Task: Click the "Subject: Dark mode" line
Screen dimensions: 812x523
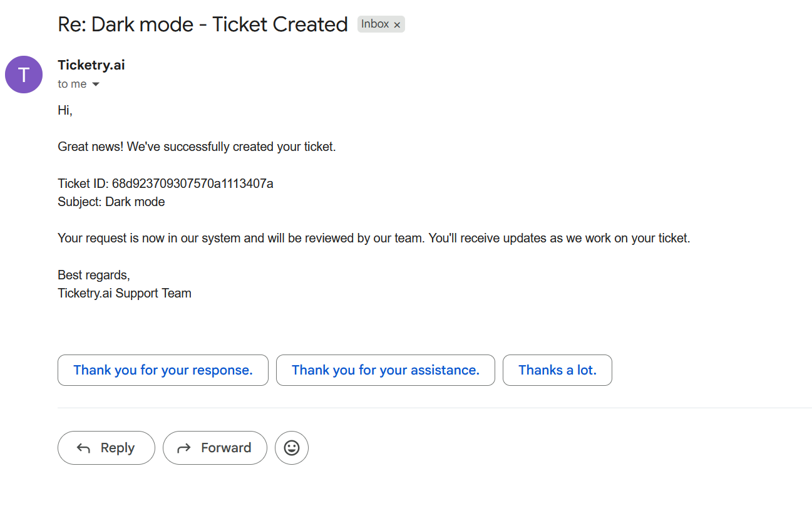Action: pyautogui.click(x=111, y=202)
